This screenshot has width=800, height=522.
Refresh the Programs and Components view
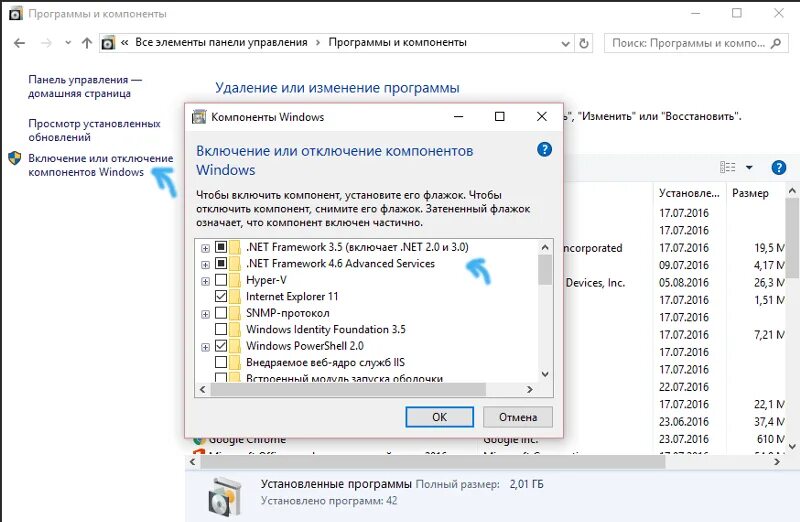(x=584, y=43)
